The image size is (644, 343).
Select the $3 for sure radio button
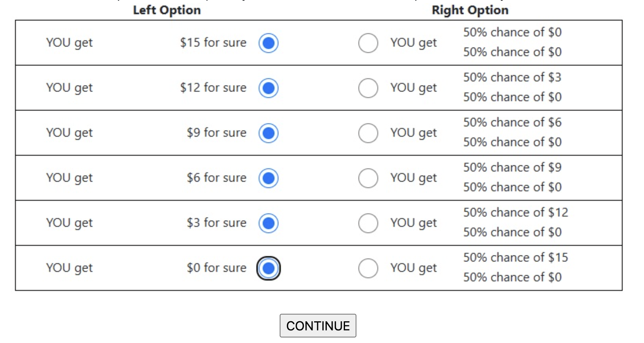point(269,223)
